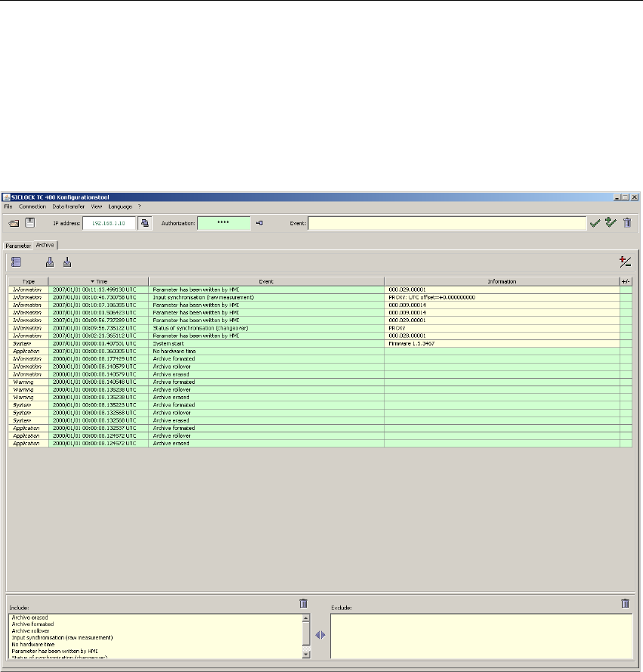Screen dimensions: 643x672
Task: Click the +/- column header
Action: (626, 281)
